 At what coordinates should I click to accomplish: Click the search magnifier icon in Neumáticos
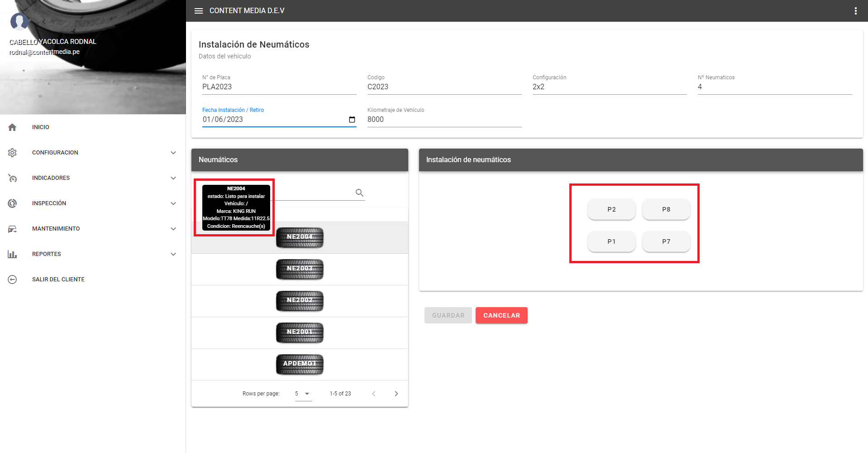tap(359, 193)
